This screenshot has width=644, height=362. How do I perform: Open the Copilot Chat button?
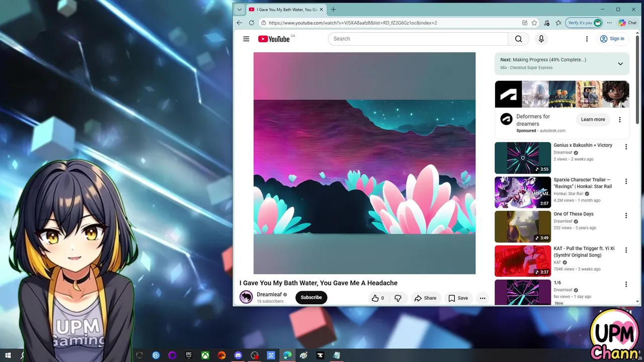(627, 23)
